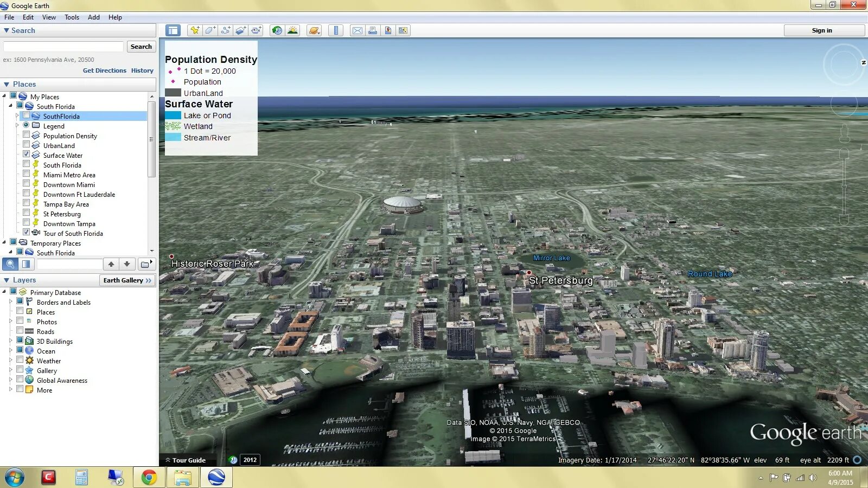868x488 pixels.
Task: Click the historical imagery 2012 clock icon
Action: (233, 460)
